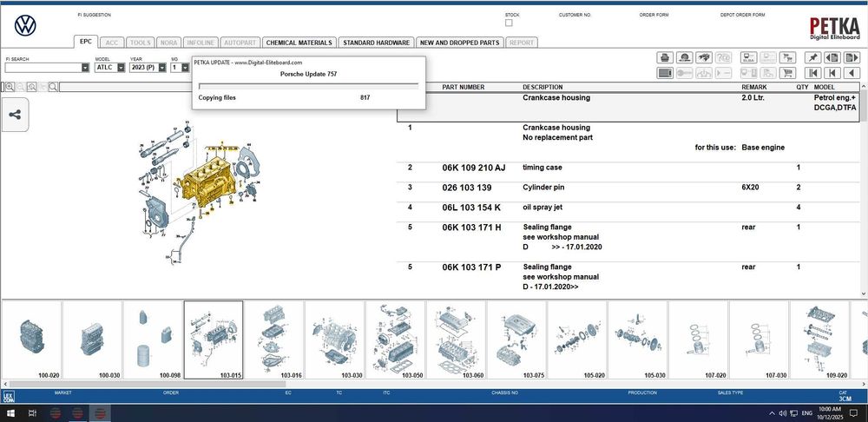Image resolution: width=868 pixels, height=422 pixels.
Task: Switch to CHEMICAL MATERIALS tab
Action: [x=299, y=43]
